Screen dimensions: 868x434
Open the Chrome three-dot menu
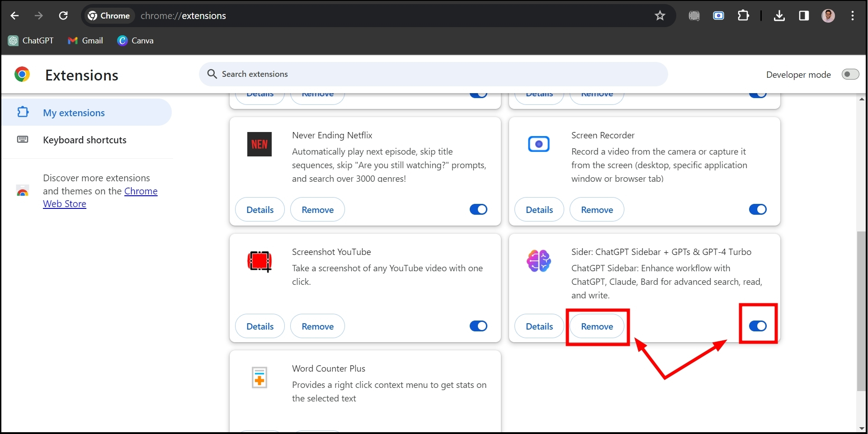click(x=852, y=16)
